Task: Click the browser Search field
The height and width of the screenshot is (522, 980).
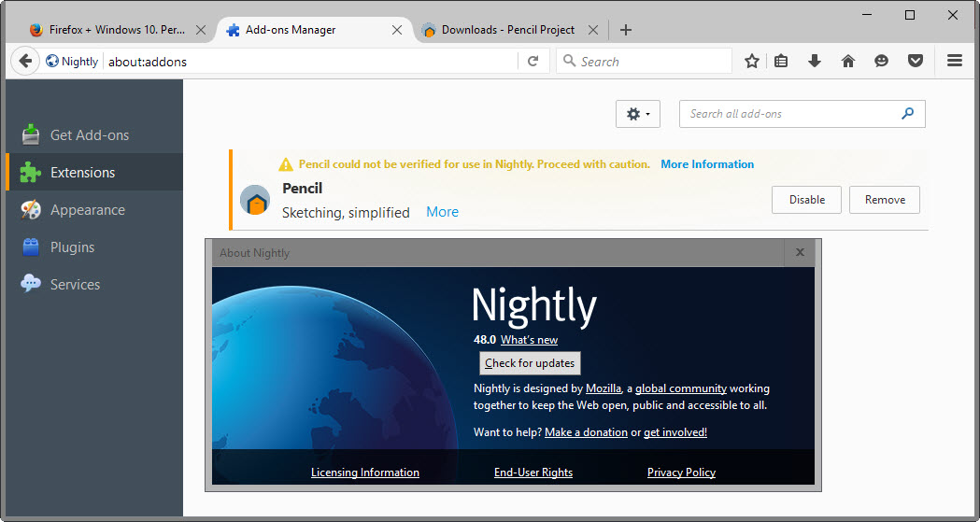Action: pos(644,62)
